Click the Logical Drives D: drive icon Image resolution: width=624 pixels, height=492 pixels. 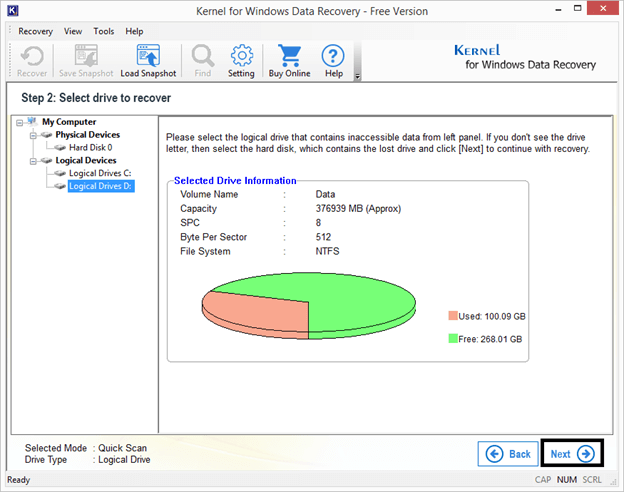(60, 186)
